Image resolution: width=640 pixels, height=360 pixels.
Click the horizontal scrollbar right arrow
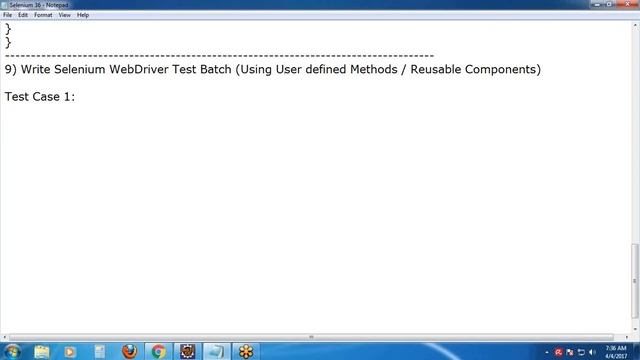[627, 337]
